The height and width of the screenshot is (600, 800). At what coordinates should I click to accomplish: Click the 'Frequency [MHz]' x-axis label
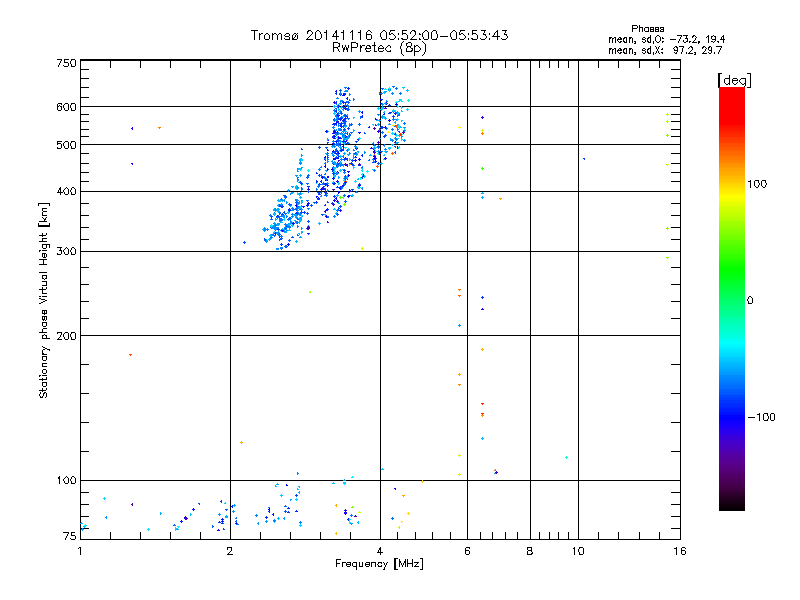379,564
